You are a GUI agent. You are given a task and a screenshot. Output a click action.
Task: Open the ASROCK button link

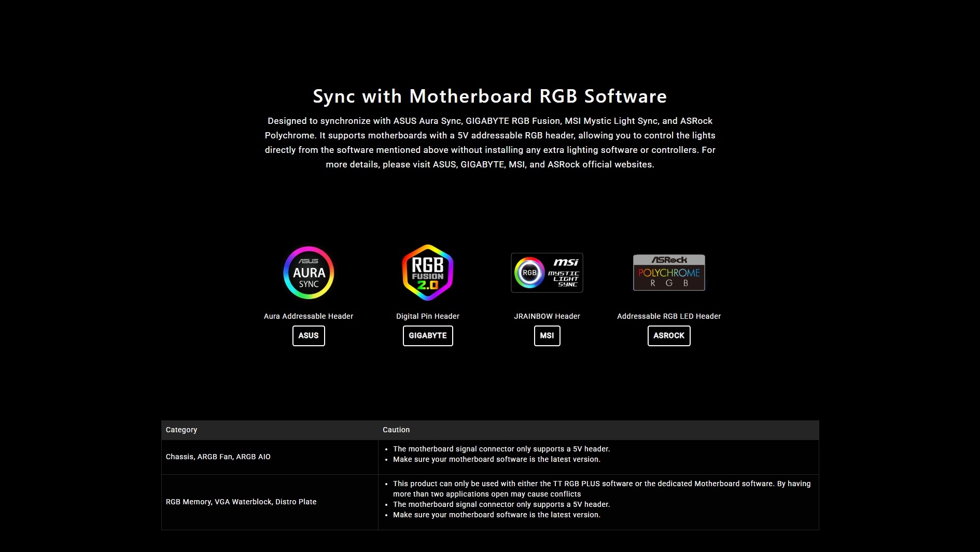(x=669, y=336)
